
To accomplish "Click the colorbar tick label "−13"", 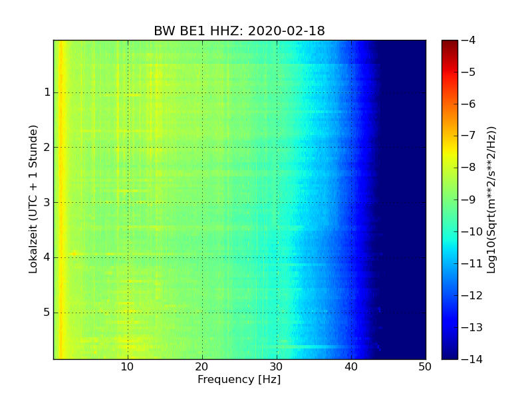I will pos(472,327).
